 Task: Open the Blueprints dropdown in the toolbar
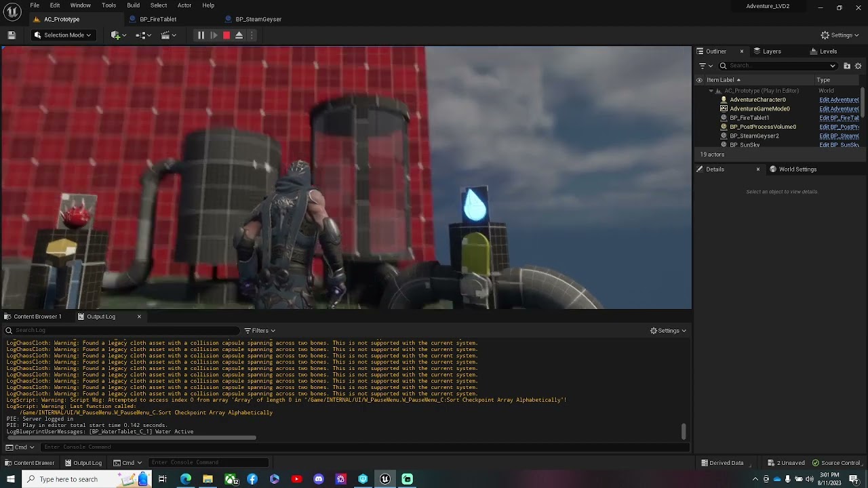click(x=142, y=35)
